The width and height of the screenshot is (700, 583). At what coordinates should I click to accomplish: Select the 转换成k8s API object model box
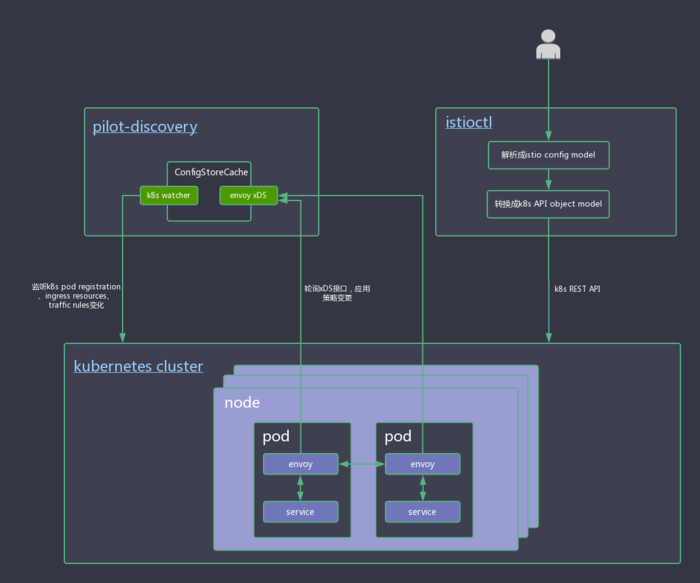pos(548,203)
